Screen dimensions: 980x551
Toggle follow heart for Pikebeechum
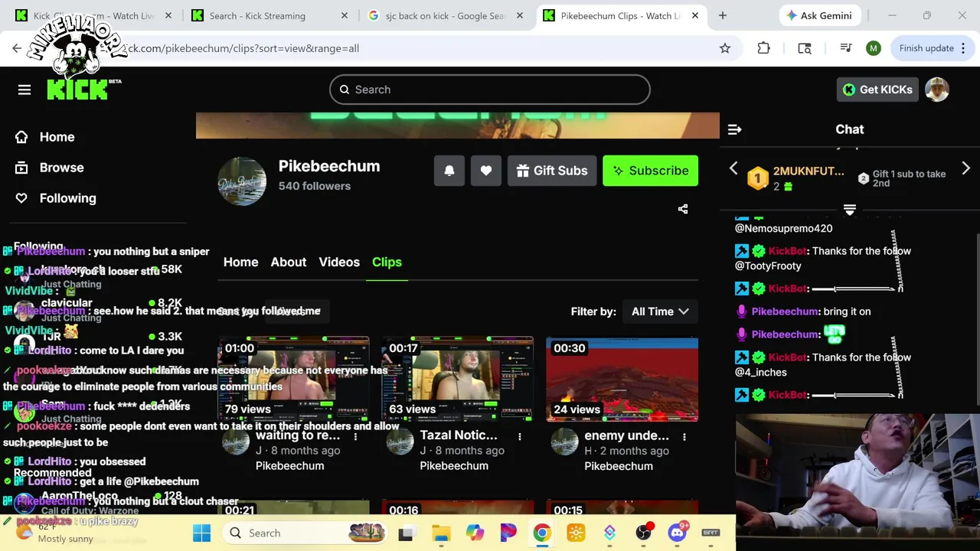486,171
